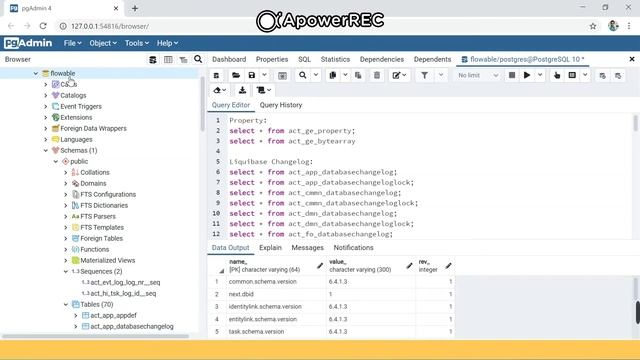The height and width of the screenshot is (360, 640).
Task: Select the act_evt_log_log_nr__seq sequence
Action: (125, 282)
